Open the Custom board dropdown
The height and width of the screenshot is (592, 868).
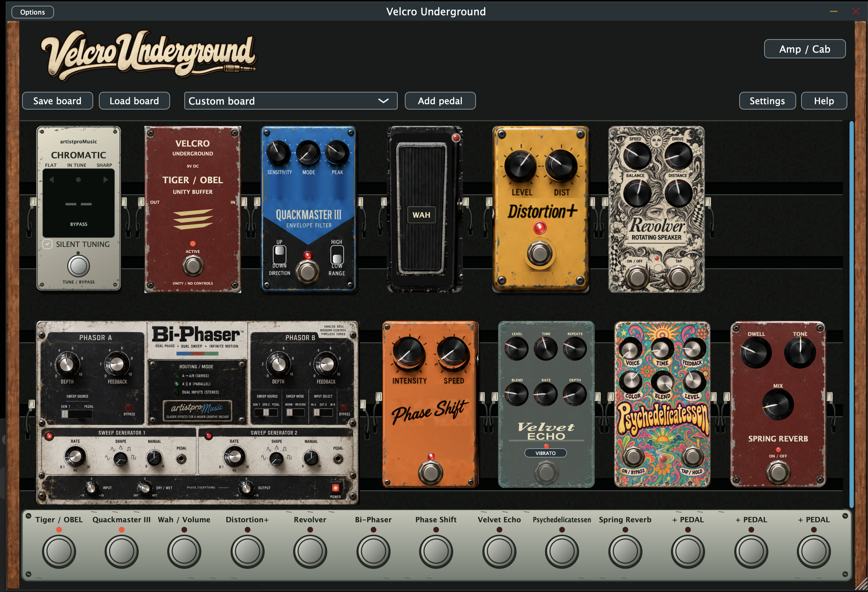(291, 101)
